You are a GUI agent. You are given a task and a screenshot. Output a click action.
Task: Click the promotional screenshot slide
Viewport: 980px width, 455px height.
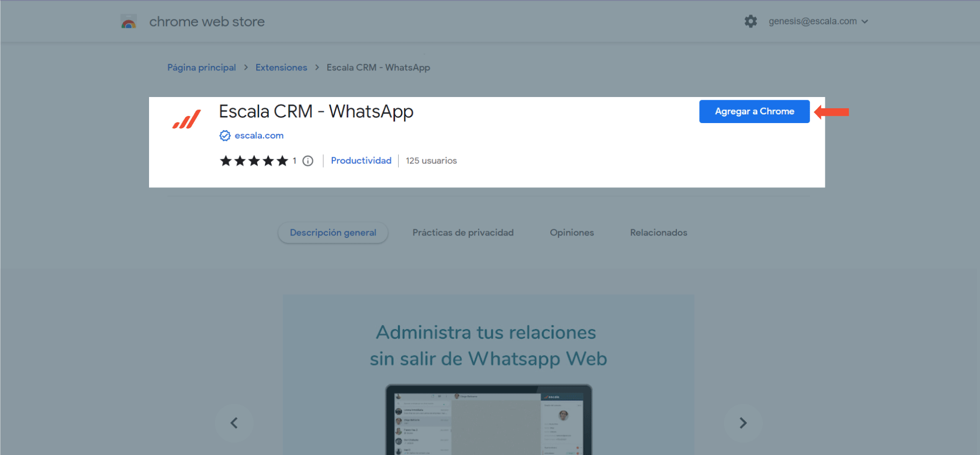488,375
